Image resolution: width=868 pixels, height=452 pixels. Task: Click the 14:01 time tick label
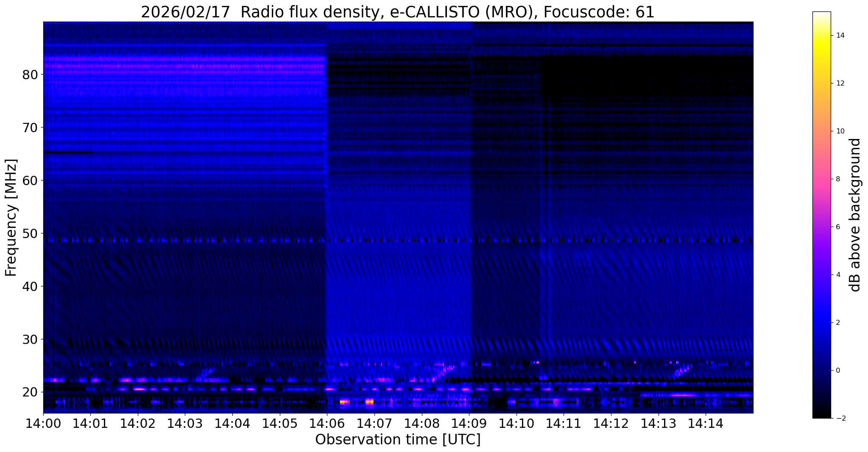(90, 423)
